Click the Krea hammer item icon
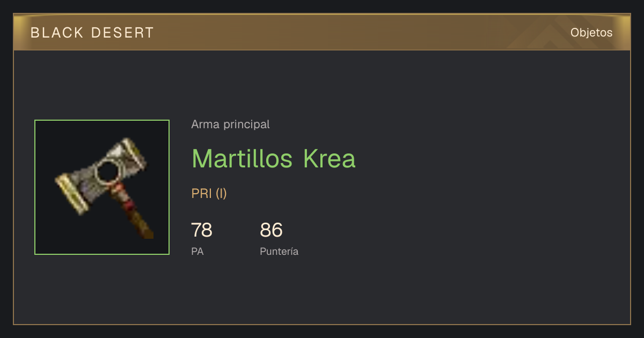This screenshot has height=338, width=644. pyautogui.click(x=102, y=187)
